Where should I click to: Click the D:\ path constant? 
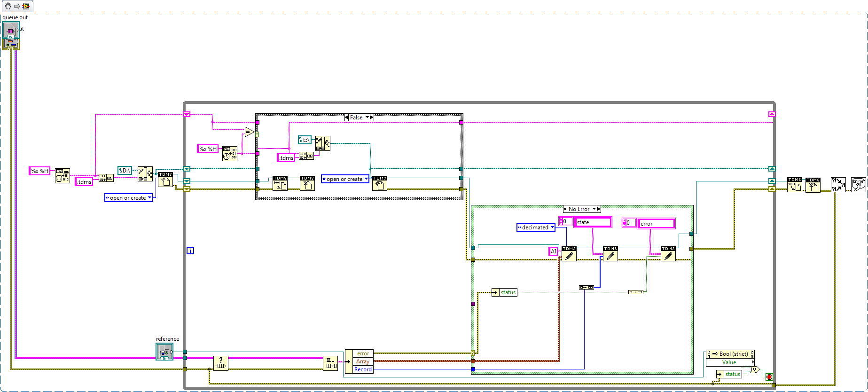coord(125,171)
